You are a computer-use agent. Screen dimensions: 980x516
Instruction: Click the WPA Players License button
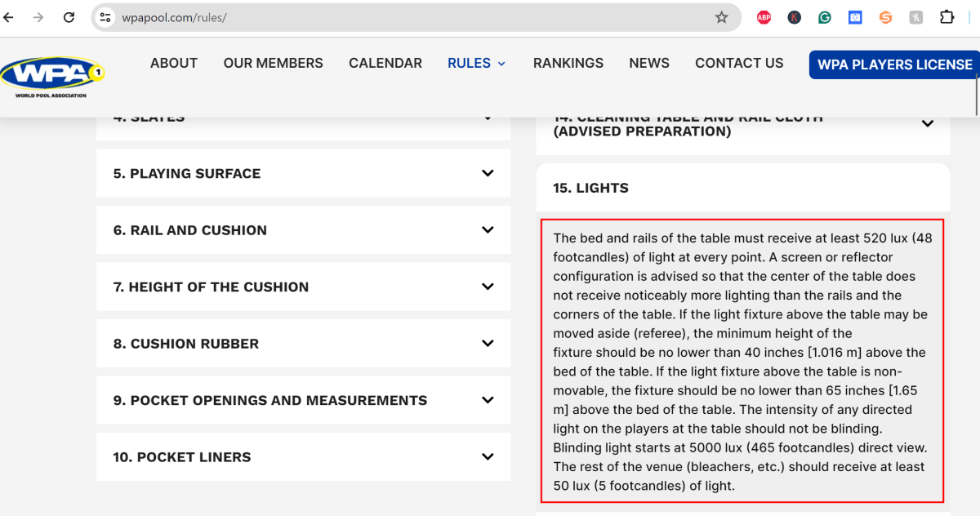click(x=894, y=64)
